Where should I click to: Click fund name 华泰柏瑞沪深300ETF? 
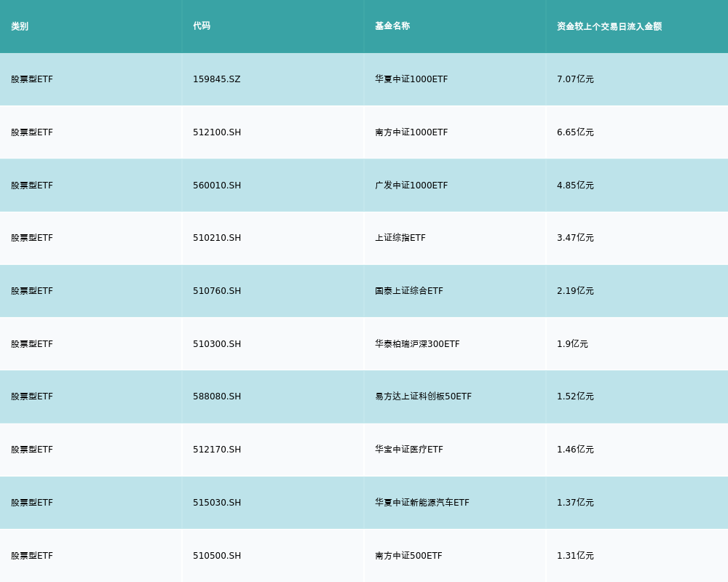coord(417,344)
